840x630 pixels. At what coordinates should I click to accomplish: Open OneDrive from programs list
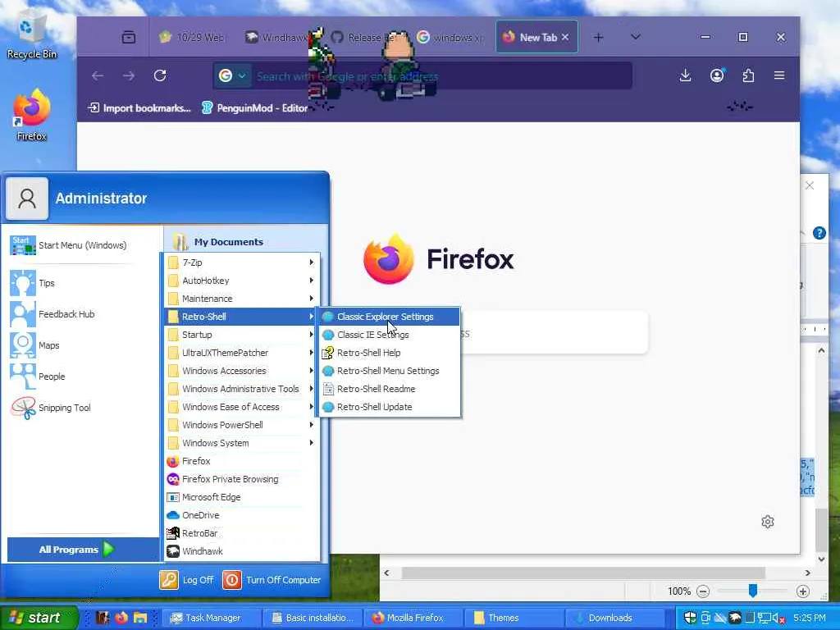coord(241,515)
